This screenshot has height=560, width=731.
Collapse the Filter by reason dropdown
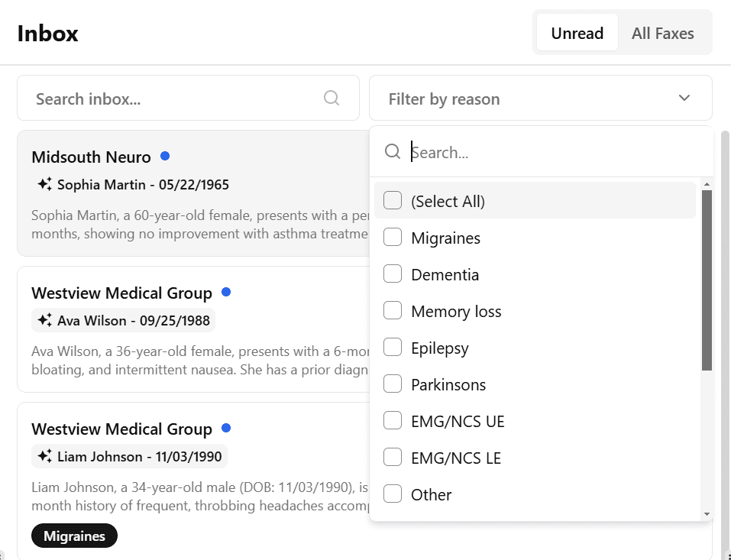[x=684, y=99]
